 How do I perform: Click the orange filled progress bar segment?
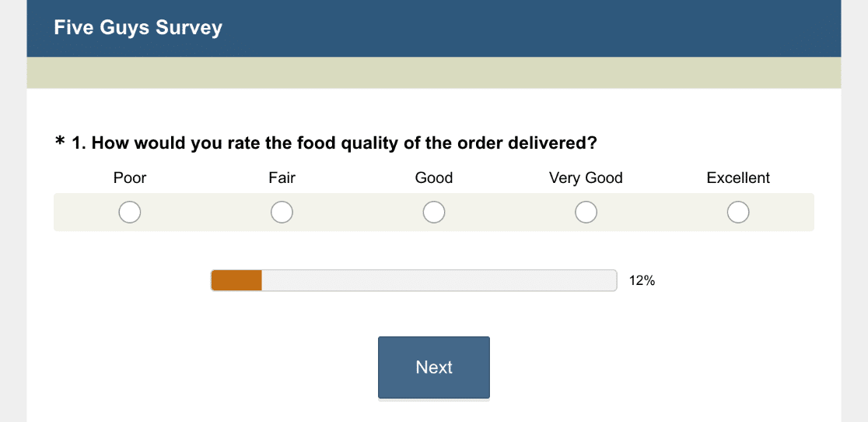coord(236,280)
